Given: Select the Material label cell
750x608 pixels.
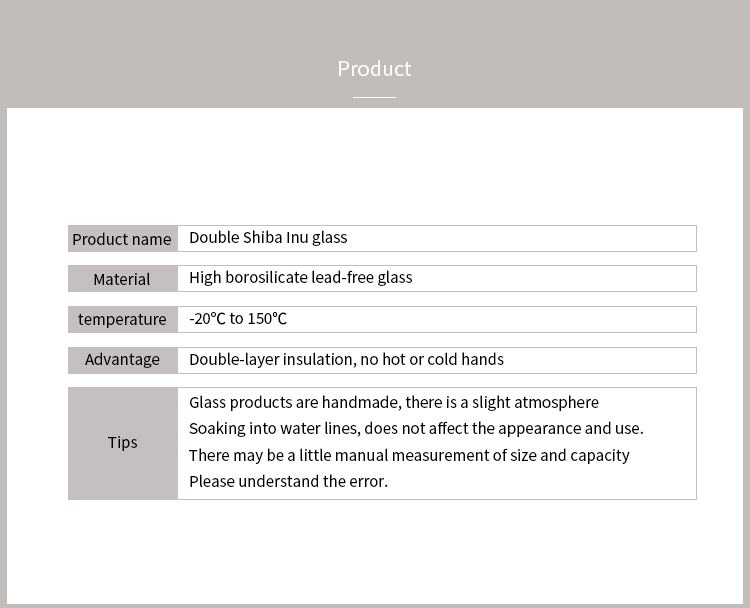Looking at the screenshot, I should (123, 278).
